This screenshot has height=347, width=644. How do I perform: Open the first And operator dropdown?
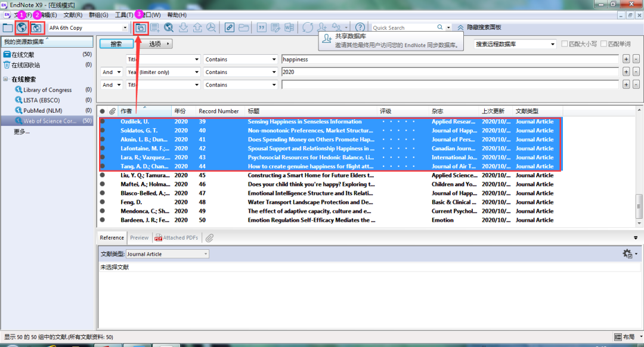click(x=119, y=72)
